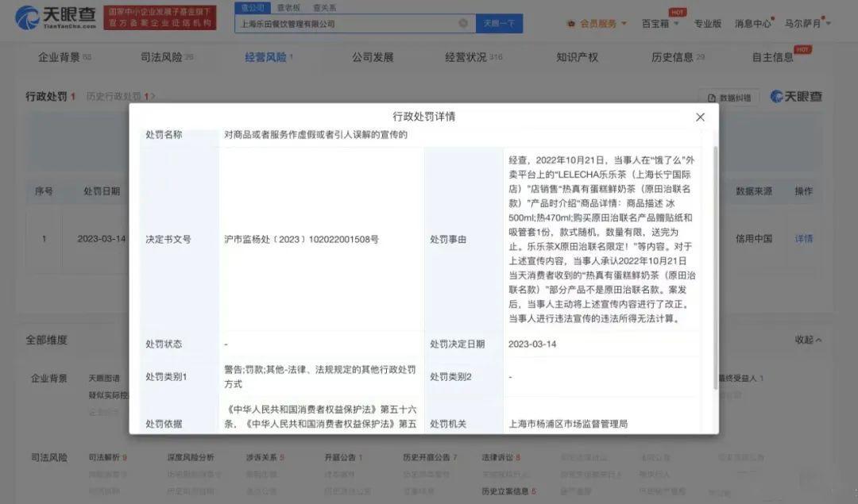
Task: Click the 全部维度 section heading
Action: tap(47, 340)
